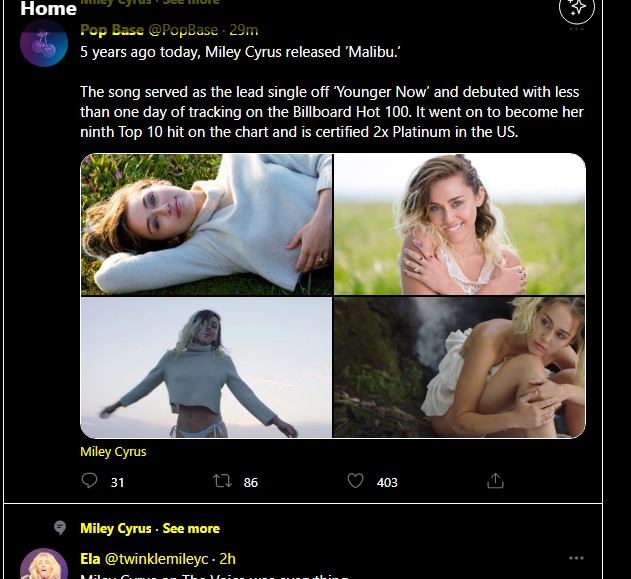Image resolution: width=631 pixels, height=579 pixels.
Task: Click the topic icon beside Miley Cyrus
Action: coord(60,528)
